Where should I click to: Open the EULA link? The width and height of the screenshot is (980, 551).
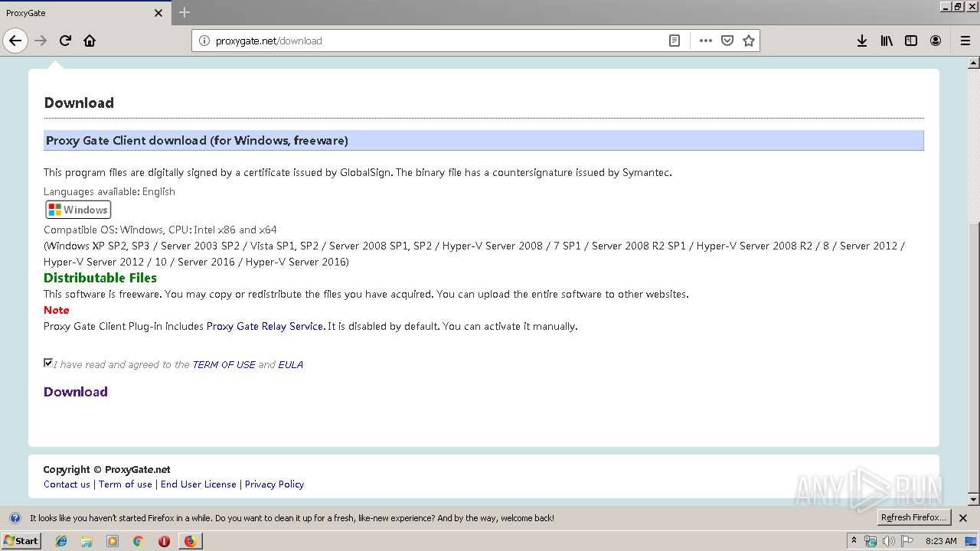coord(290,364)
